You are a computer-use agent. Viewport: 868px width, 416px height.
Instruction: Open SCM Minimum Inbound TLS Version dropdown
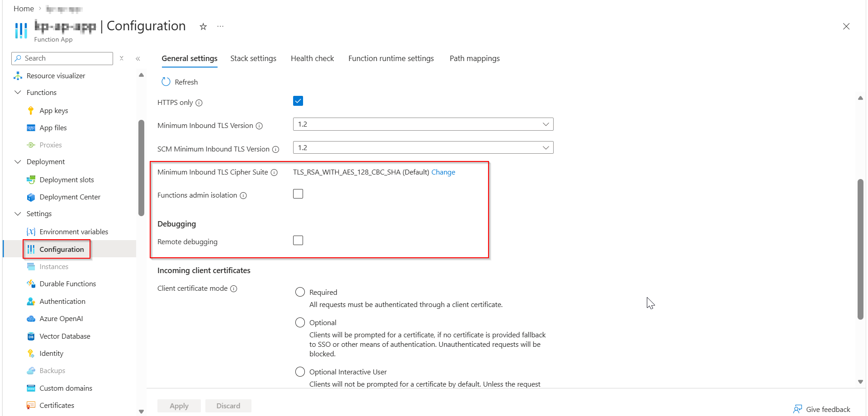tap(423, 147)
